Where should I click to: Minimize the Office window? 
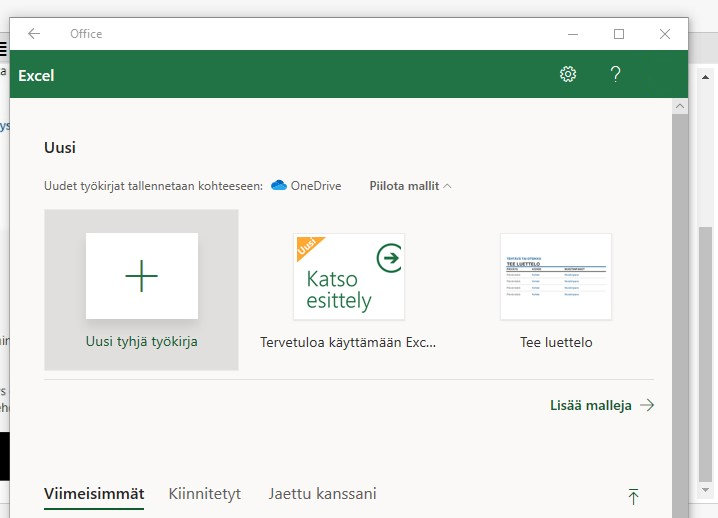(573, 34)
